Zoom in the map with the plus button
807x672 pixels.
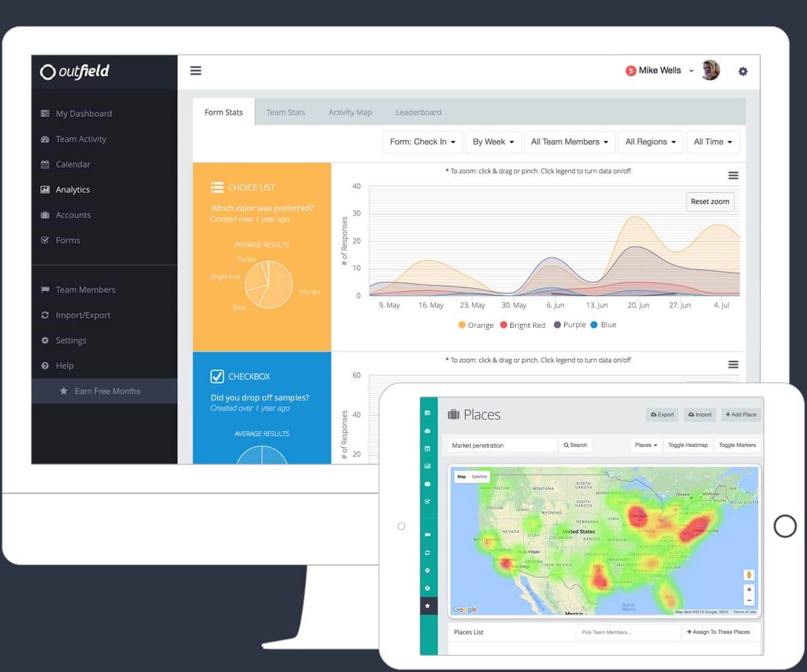(748, 589)
